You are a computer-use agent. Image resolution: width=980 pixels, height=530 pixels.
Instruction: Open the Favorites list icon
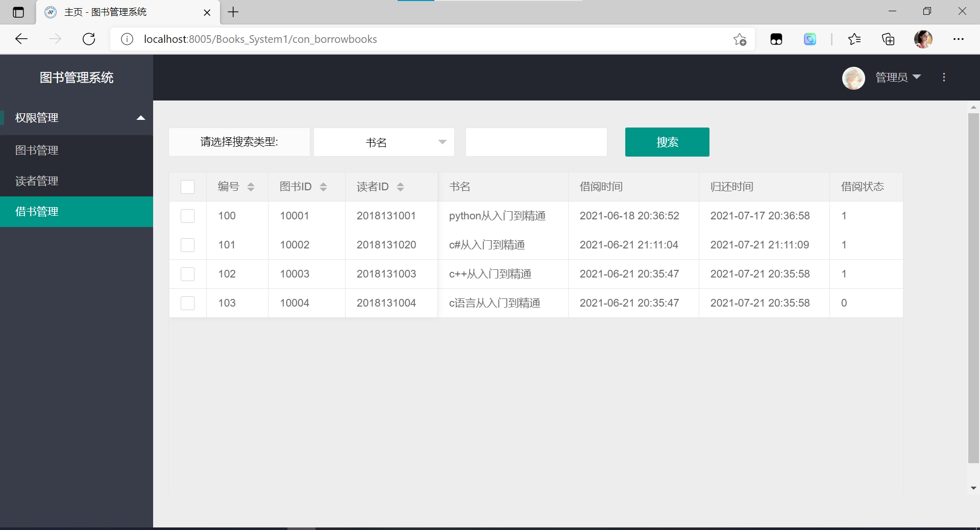[854, 39]
